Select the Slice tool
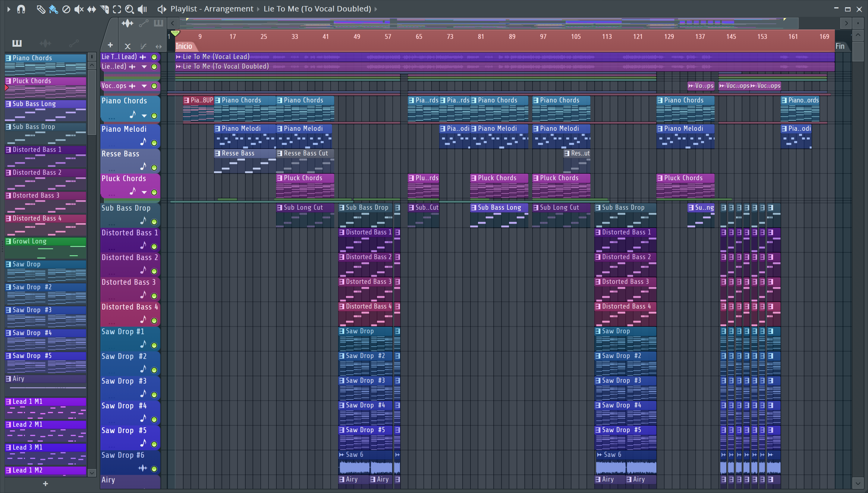Screen dimensions: 868x493 pyautogui.click(x=104, y=9)
